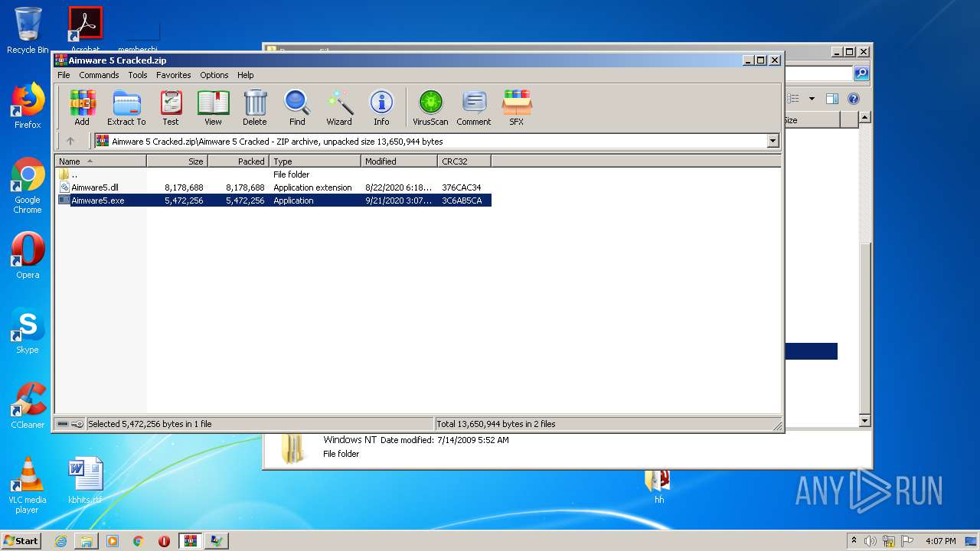Select the Aimware5.exe file row
The height and width of the screenshot is (551, 980).
coord(274,201)
